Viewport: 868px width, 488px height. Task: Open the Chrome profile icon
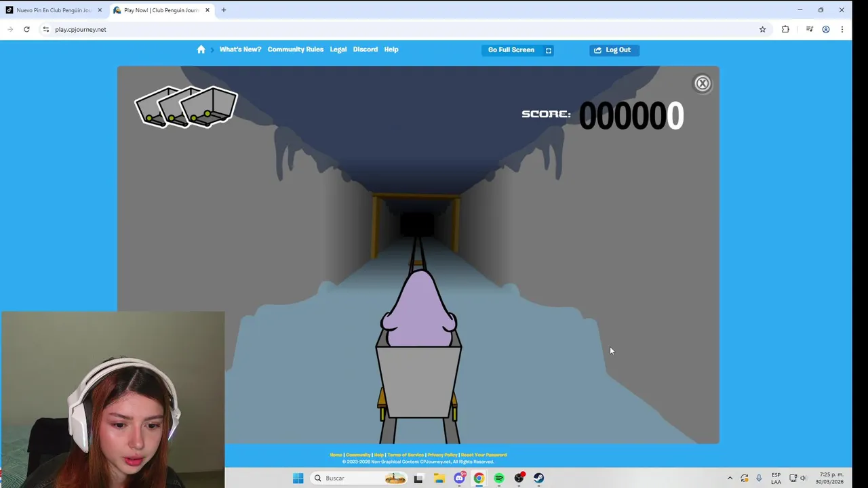826,29
